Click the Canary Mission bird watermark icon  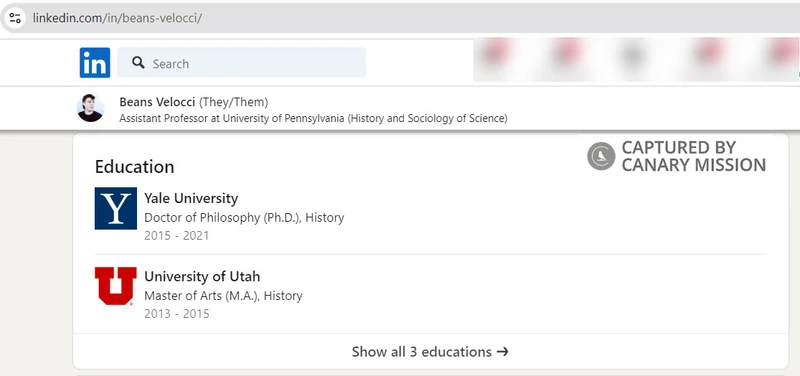point(601,156)
